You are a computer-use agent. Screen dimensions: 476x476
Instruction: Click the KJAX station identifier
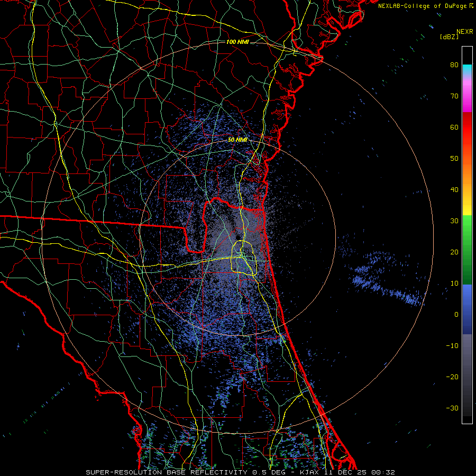[x=309, y=472]
